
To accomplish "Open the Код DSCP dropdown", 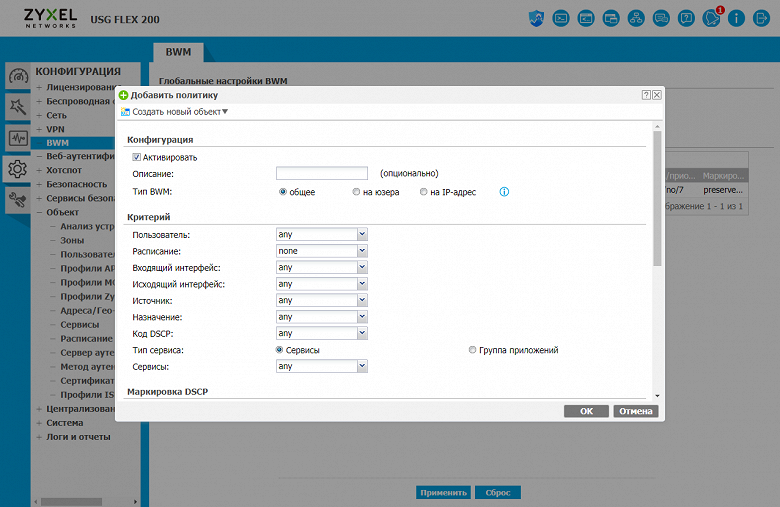I will [x=322, y=333].
